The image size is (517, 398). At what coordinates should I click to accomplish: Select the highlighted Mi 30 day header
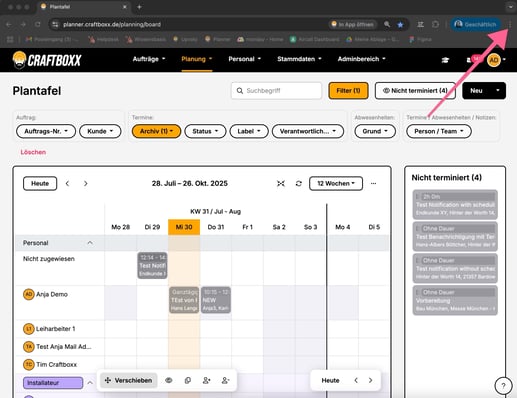184,227
